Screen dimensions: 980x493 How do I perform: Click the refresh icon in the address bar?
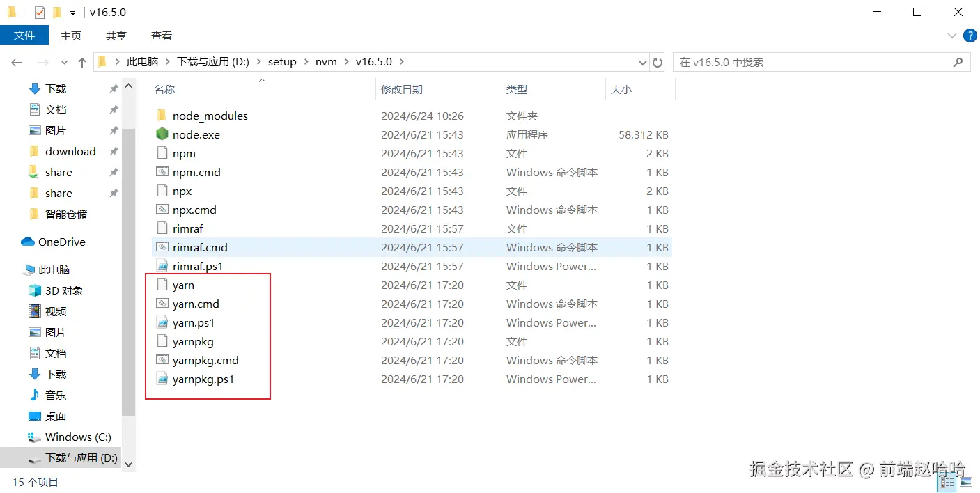pos(658,62)
